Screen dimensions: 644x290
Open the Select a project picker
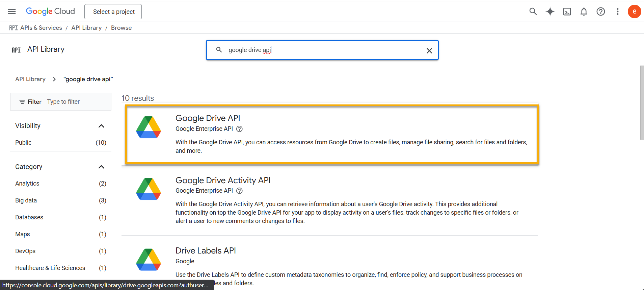tap(113, 11)
